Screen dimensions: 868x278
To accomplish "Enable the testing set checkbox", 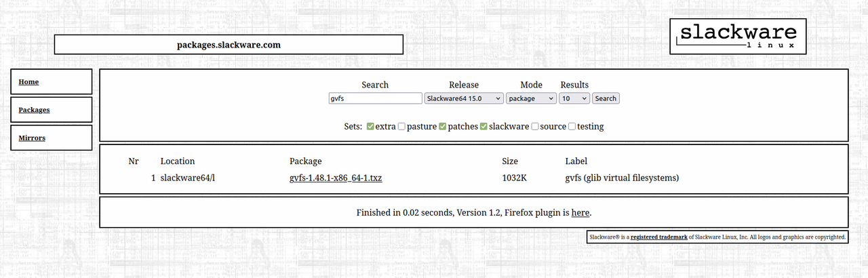I will (x=572, y=126).
